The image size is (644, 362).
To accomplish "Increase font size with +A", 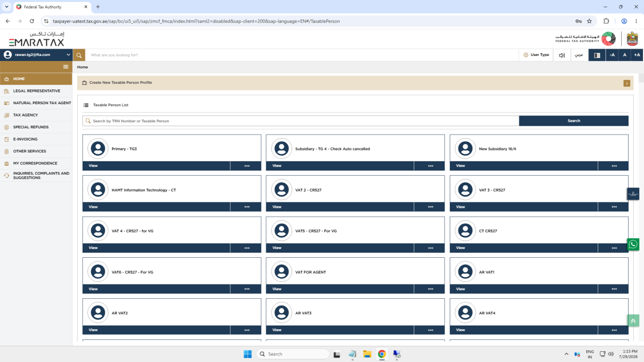I will 637,55.
